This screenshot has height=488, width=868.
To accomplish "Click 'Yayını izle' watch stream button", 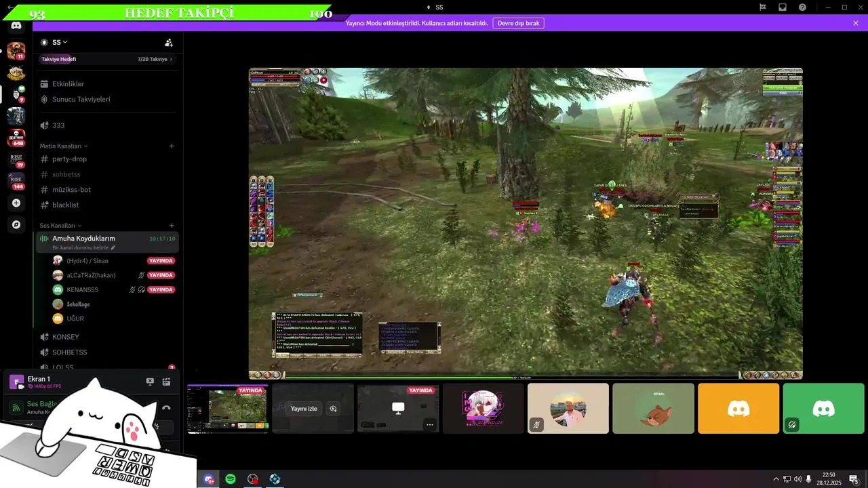I will [x=304, y=409].
